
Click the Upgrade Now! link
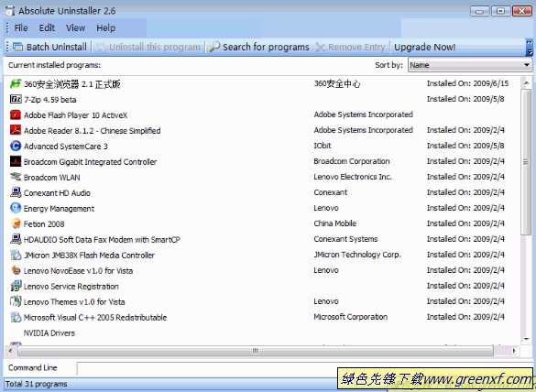click(424, 47)
